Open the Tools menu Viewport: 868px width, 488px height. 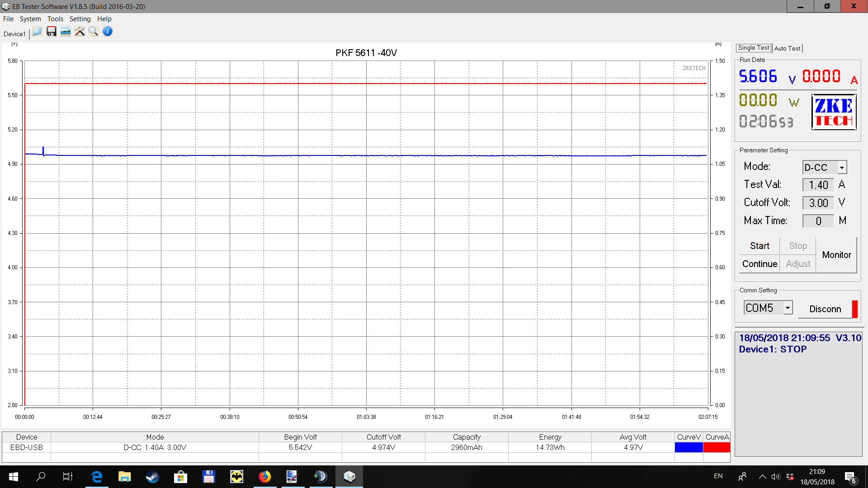click(x=55, y=19)
